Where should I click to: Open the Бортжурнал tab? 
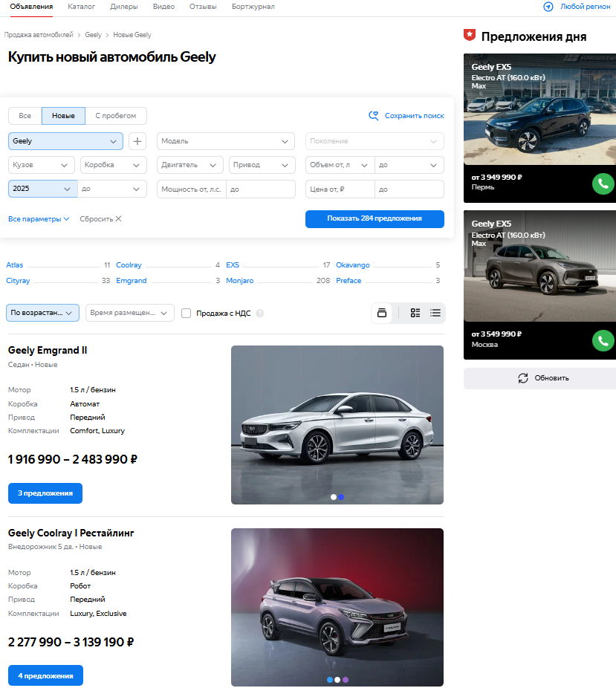click(253, 7)
